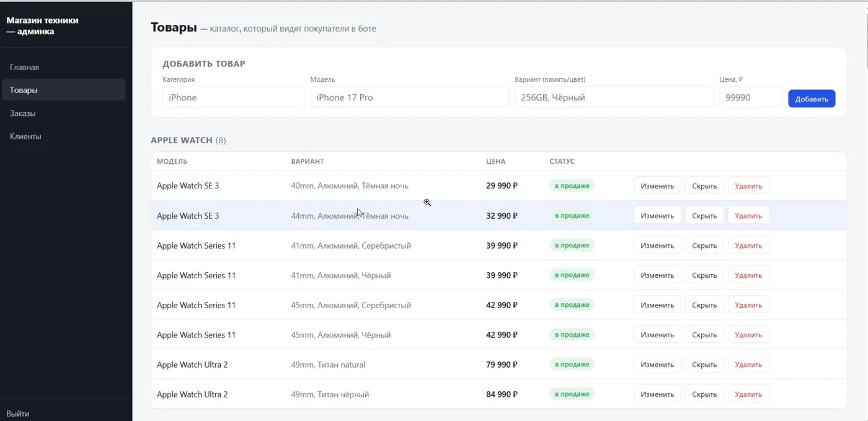This screenshot has height=421, width=868.
Task: Click в продаже badge for Ultra 2 Титан natural
Action: point(572,364)
